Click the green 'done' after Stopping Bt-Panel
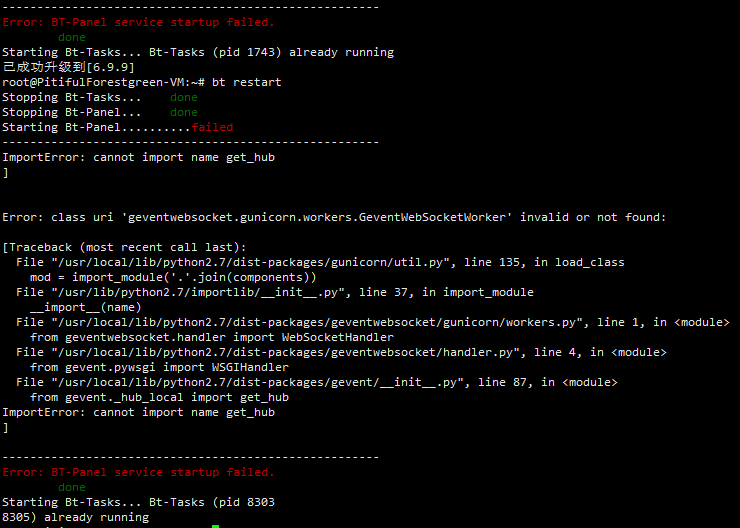Image resolution: width=740 pixels, height=528 pixels. click(184, 112)
